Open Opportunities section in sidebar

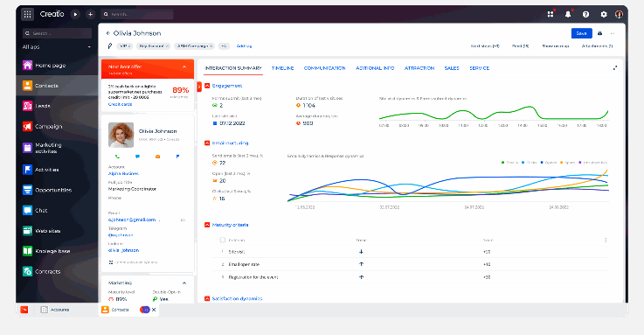tap(57, 190)
